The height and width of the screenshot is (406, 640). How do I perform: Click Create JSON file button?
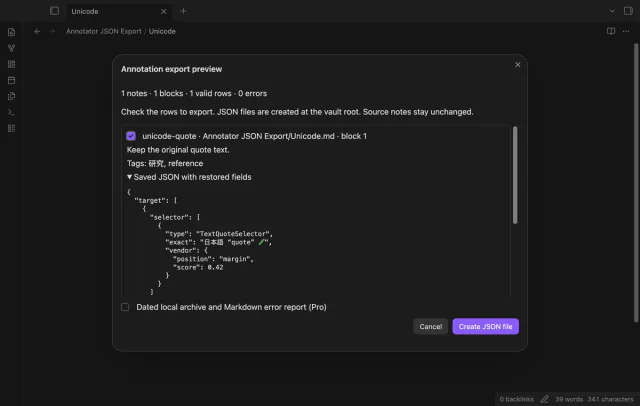[x=485, y=326]
